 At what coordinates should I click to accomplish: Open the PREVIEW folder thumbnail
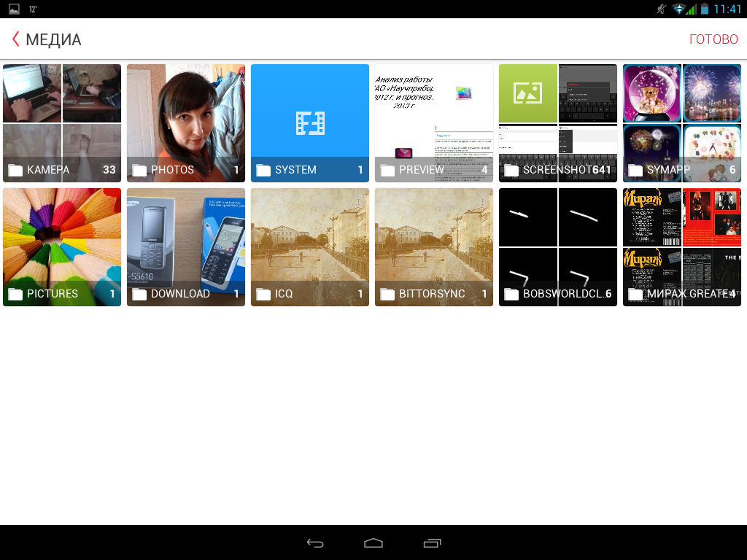(434, 122)
